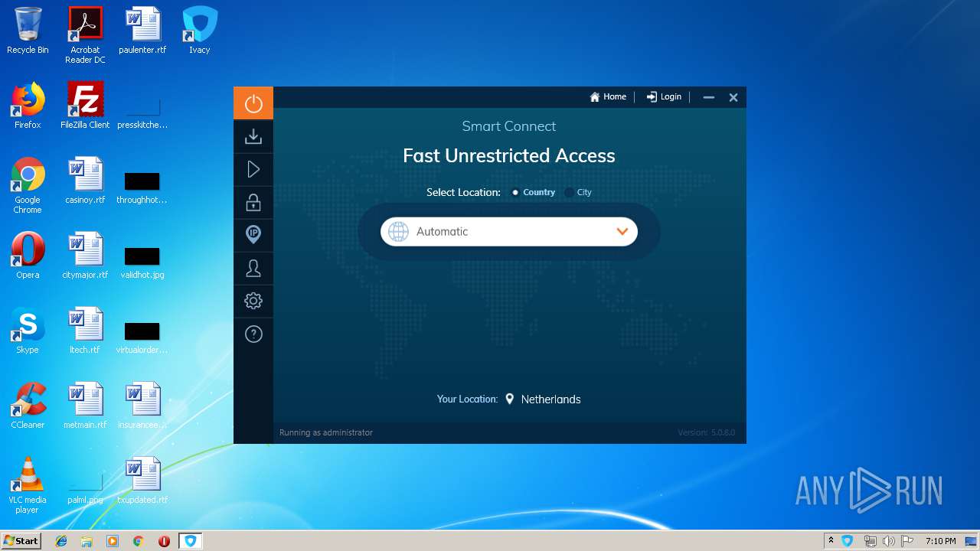
Task: Open Chrome from the taskbar
Action: (x=138, y=541)
